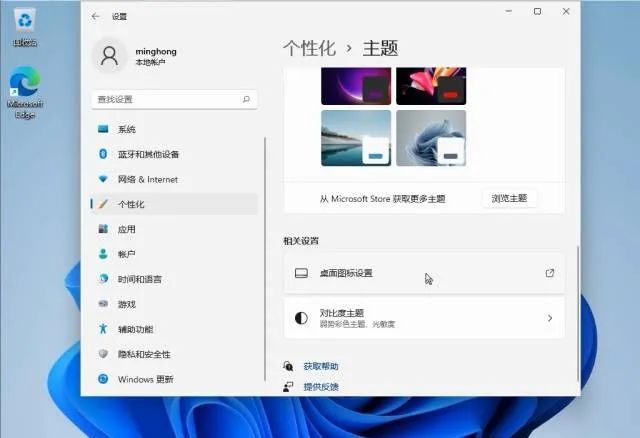This screenshot has width=640, height=438.
Task: Click the shield icon for 隐私和安全性
Action: coord(103,354)
